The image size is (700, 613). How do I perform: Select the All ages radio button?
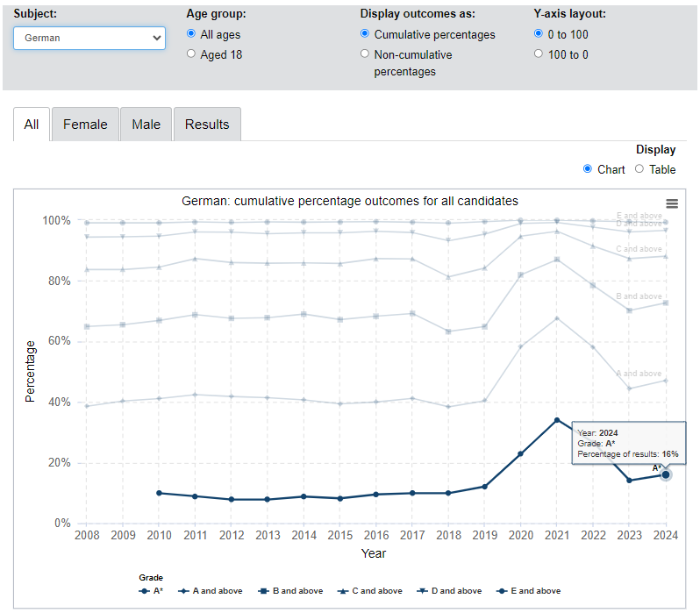191,33
